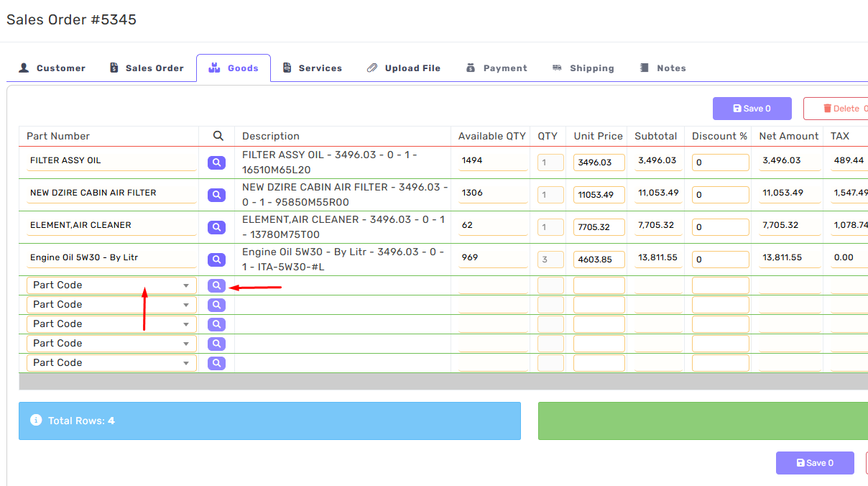Screen dimensions: 868x486
Task: Open the first Part Code dropdown
Action: [x=111, y=285]
